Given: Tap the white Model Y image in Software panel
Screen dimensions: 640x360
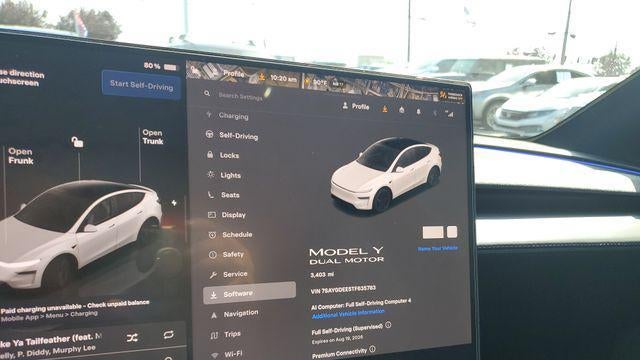Looking at the screenshot, I should coord(386,176).
